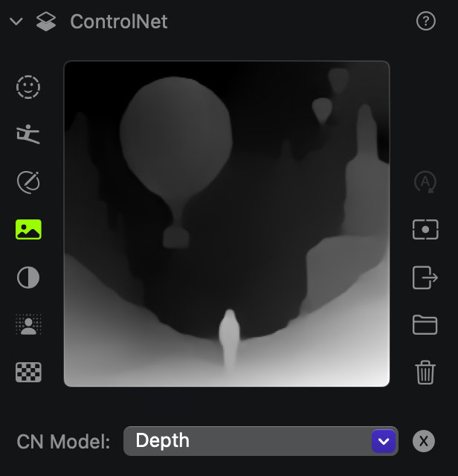This screenshot has width=458, height=476.
Task: Click the depth map preview thumbnail
Action: point(227,224)
